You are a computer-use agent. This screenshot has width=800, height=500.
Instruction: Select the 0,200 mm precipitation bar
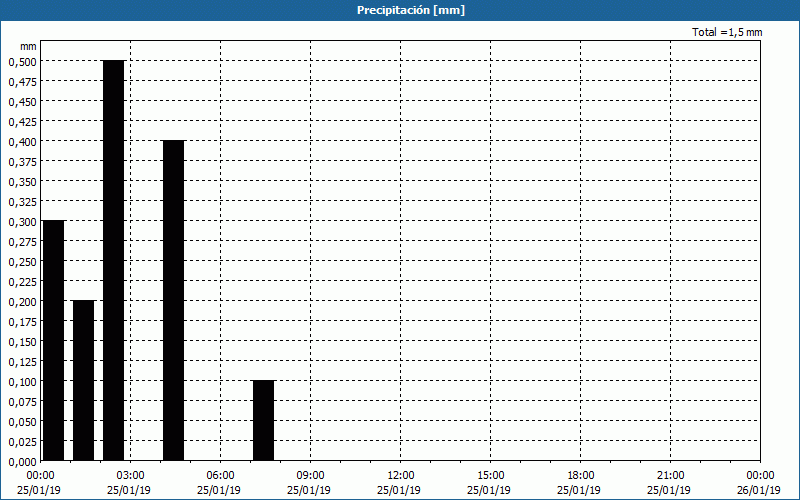84,381
